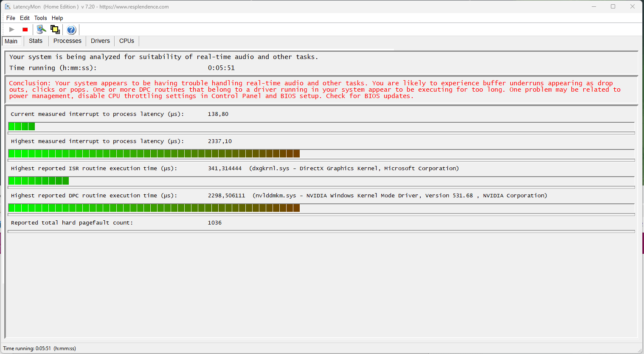The height and width of the screenshot is (354, 644).
Task: Switch to the Stats tab
Action: [x=36, y=41]
